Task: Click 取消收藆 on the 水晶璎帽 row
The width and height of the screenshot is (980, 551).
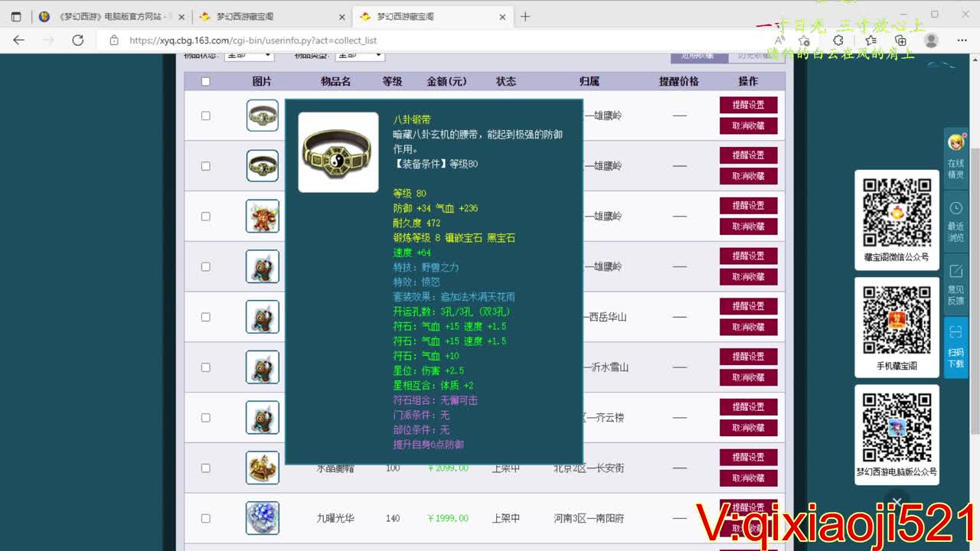Action: pos(748,478)
